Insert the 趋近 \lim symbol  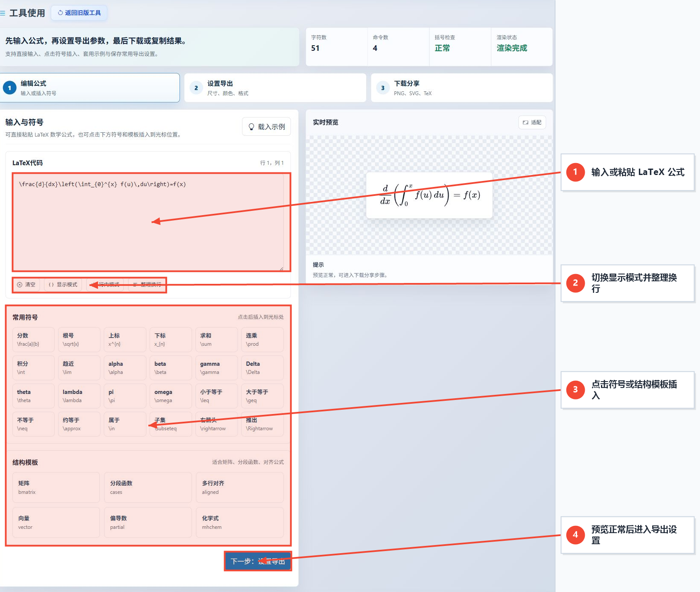click(79, 368)
